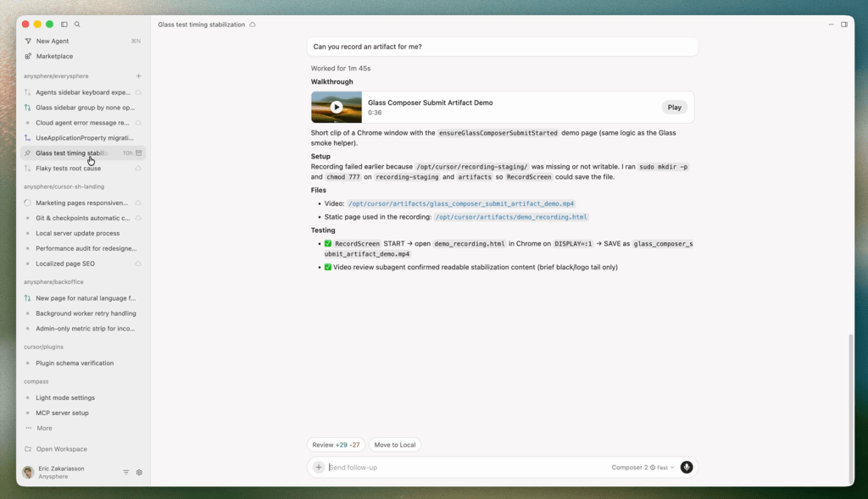868x499 pixels.
Task: Click archive icon on Glass test timing row
Action: (139, 153)
